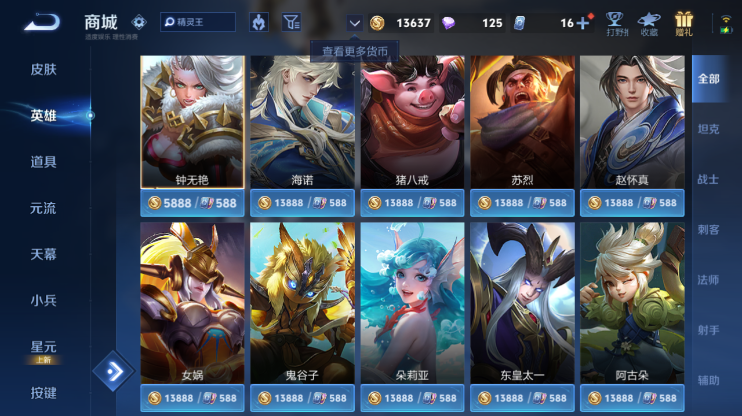The height and width of the screenshot is (416, 742).
Task: Click the 精灵王 search field
Action: [x=198, y=22]
